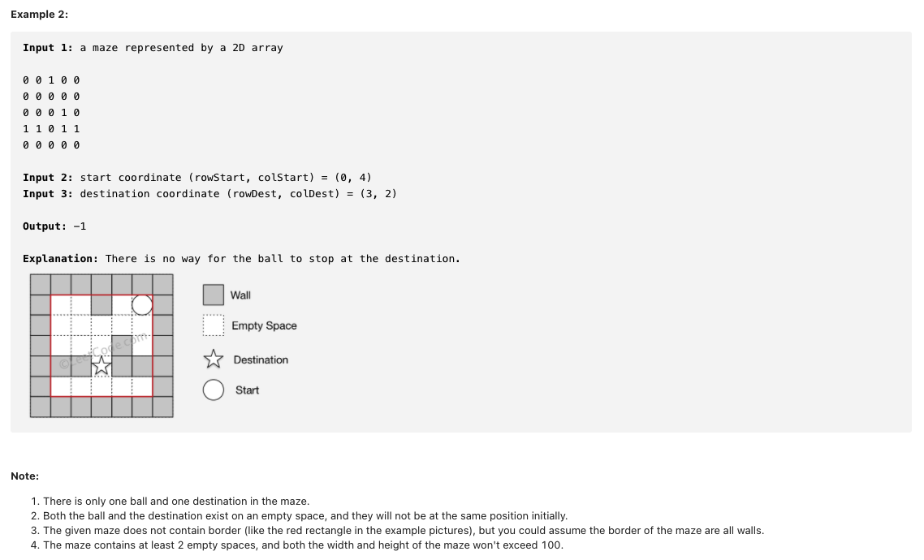Click the '1 1 0 1 1' array row

(51, 128)
